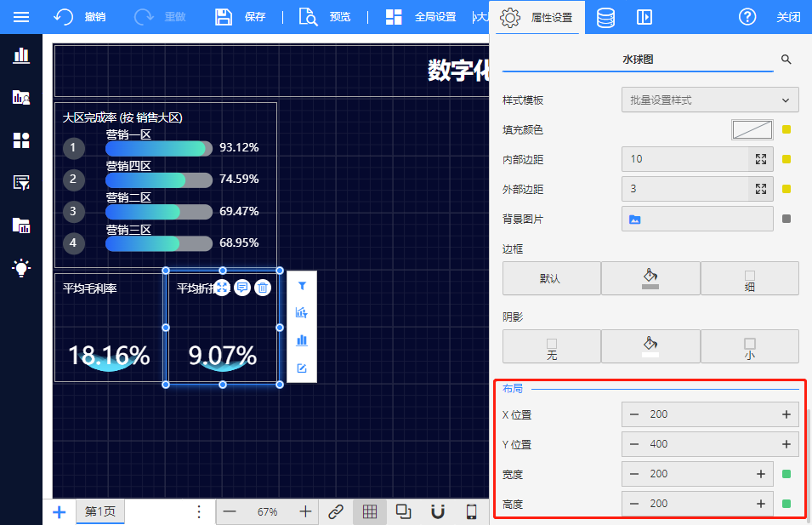Open the mobile layout phone icon
Image resolution: width=812 pixels, height=525 pixels.
pos(471,511)
